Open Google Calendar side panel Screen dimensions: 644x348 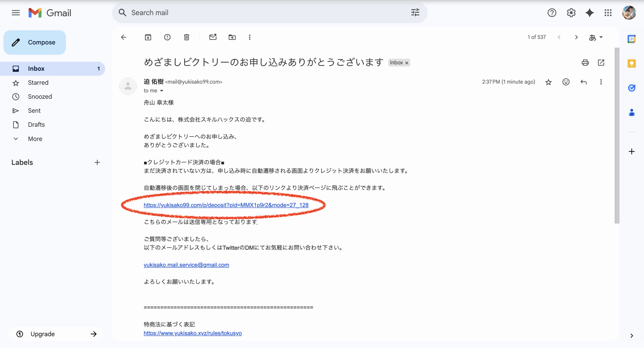(631, 39)
